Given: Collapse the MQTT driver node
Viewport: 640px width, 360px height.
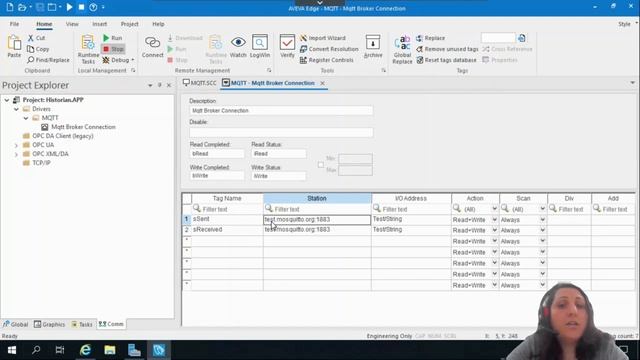Looking at the screenshot, I should point(26,118).
